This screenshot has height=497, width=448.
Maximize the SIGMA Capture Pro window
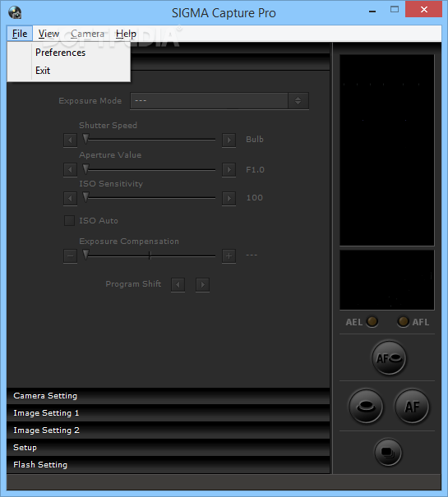click(x=395, y=10)
